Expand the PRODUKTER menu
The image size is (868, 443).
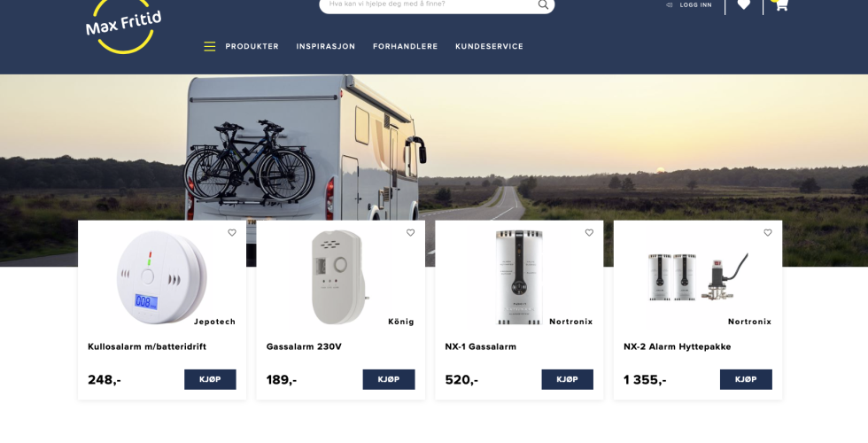point(252,46)
